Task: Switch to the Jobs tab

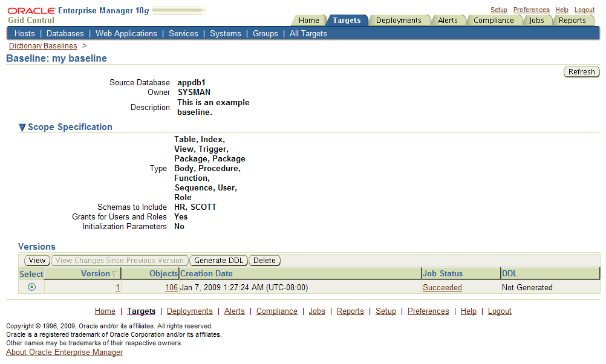Action: point(536,21)
